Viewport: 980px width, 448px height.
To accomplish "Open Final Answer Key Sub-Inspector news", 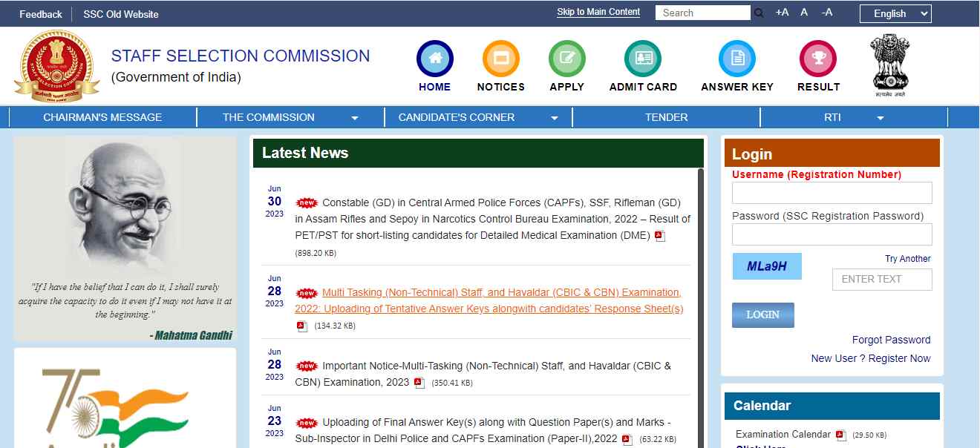I will pyautogui.click(x=483, y=430).
